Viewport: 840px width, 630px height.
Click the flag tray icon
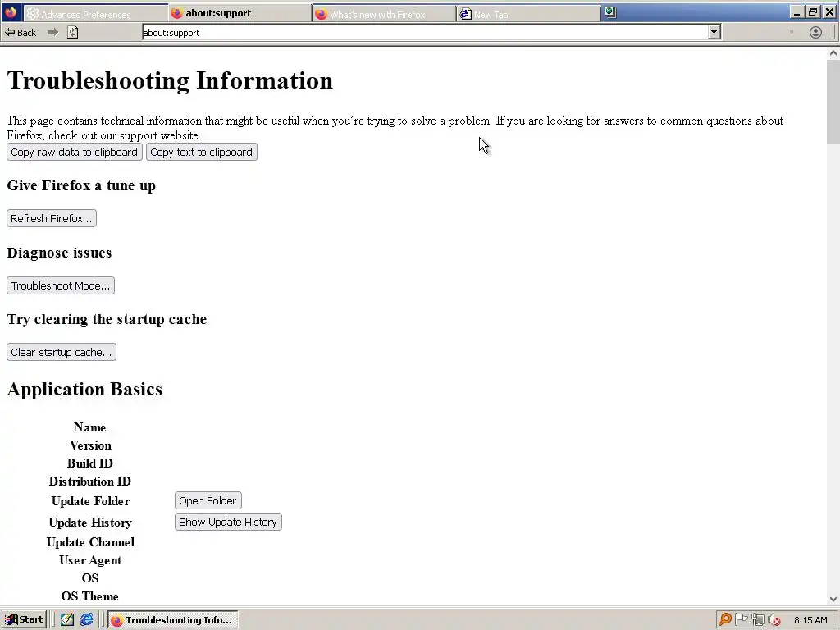pyautogui.click(x=741, y=620)
